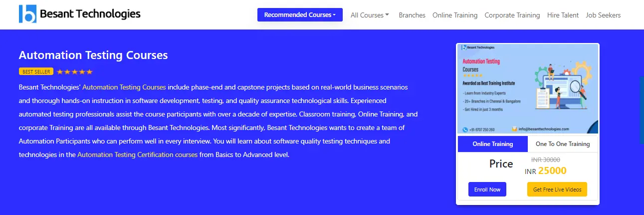
Task: Follow the Automation Testing Certification courses link
Action: coord(138,154)
